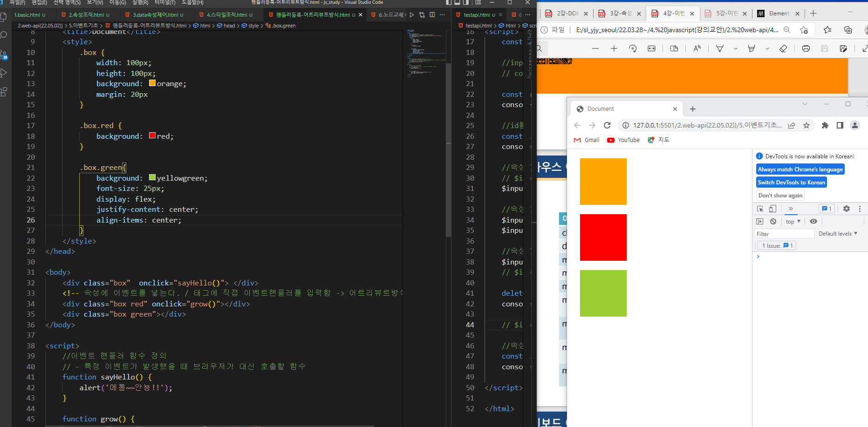This screenshot has height=427, width=868.
Task: Open Source Control icon with badge
Action: (4, 54)
